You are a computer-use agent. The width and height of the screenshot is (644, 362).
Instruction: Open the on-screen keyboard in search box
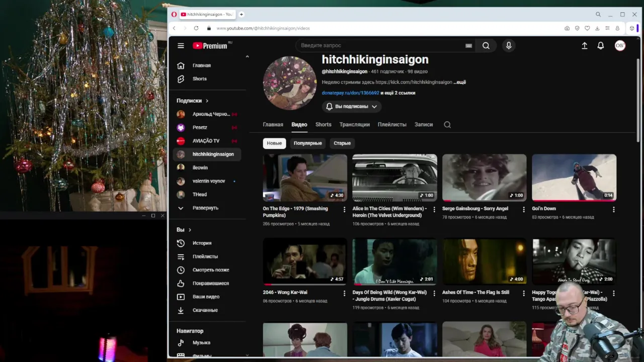pyautogui.click(x=468, y=46)
